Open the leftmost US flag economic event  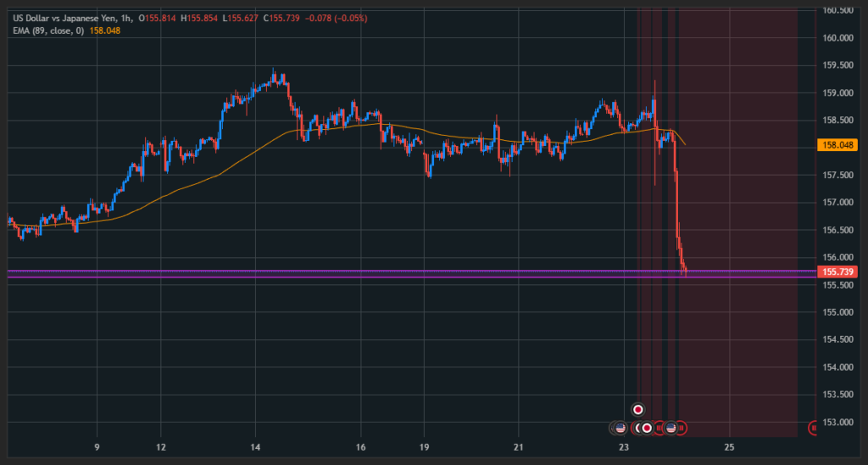pos(620,428)
